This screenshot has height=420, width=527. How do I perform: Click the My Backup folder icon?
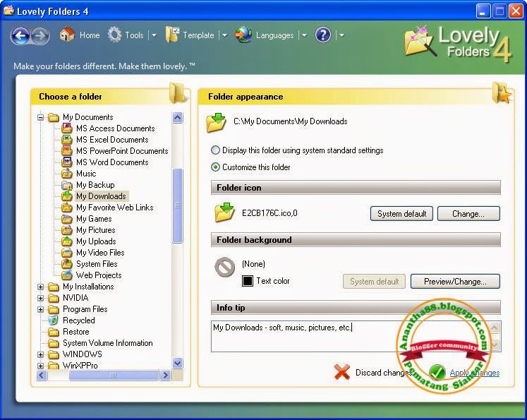[67, 185]
